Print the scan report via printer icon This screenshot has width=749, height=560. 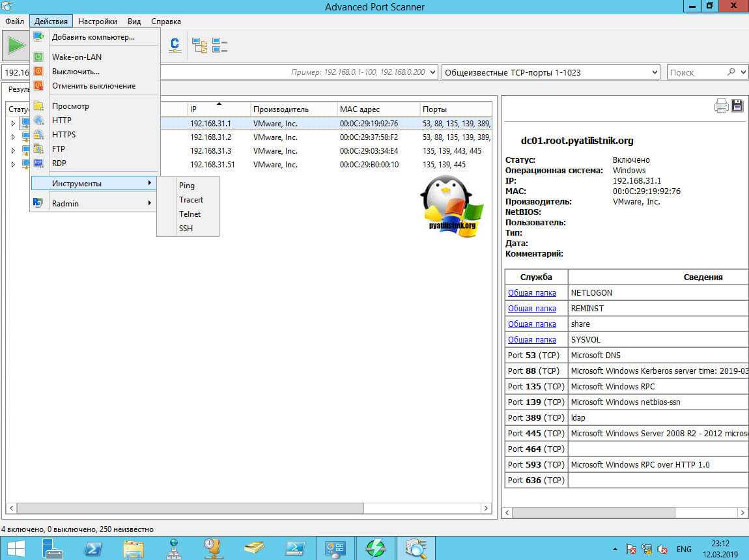click(721, 106)
